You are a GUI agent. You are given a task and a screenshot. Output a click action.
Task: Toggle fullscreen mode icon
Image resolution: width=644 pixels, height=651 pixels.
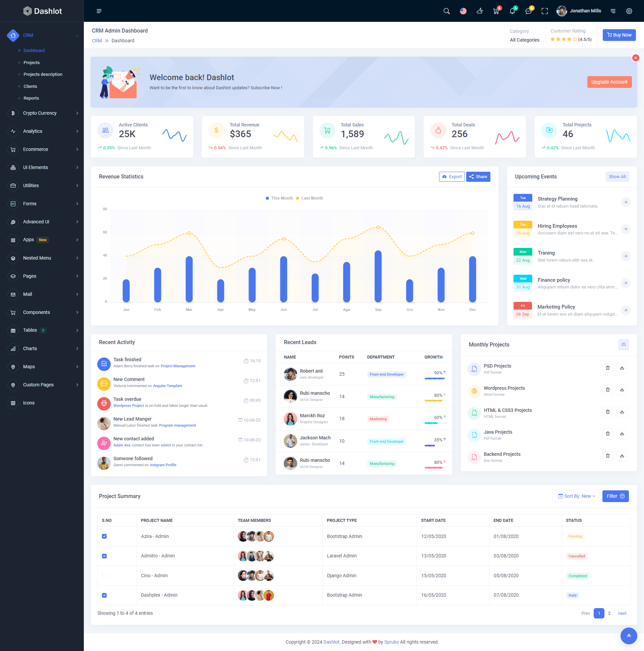click(545, 11)
